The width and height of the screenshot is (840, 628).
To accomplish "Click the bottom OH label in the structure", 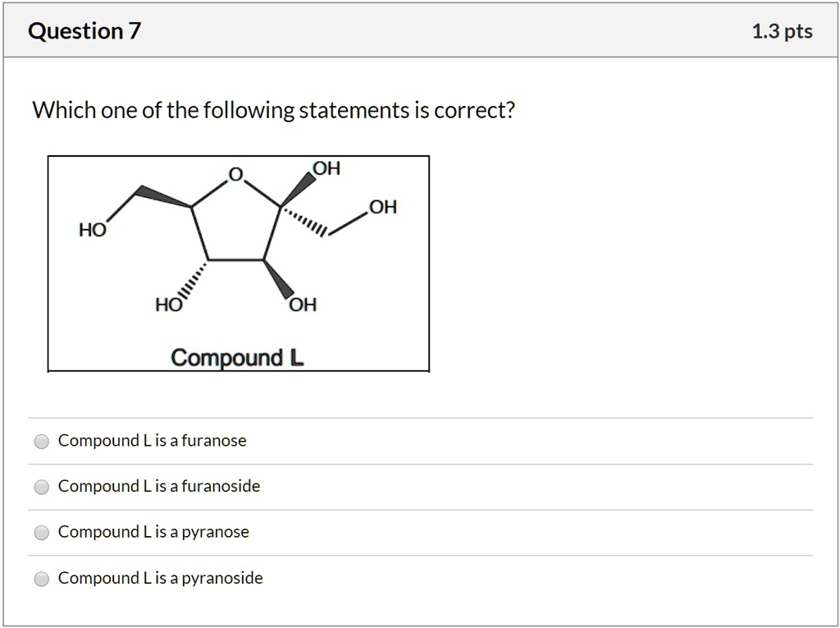I will pyautogui.click(x=301, y=304).
